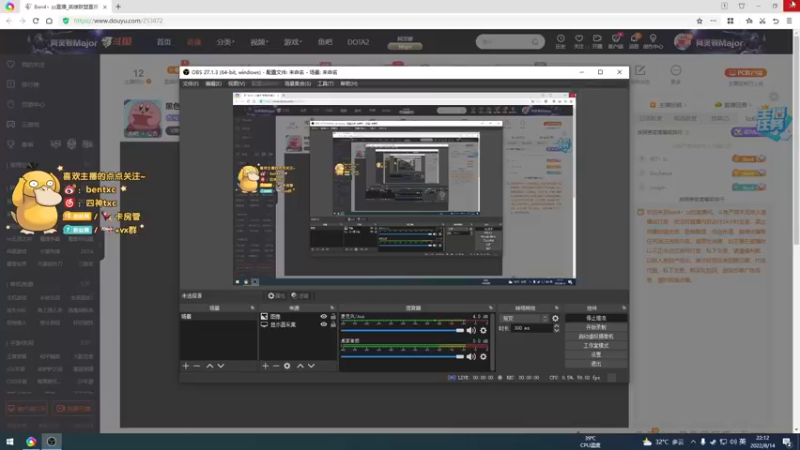Open OBS 工具(T) menu

click(x=325, y=84)
